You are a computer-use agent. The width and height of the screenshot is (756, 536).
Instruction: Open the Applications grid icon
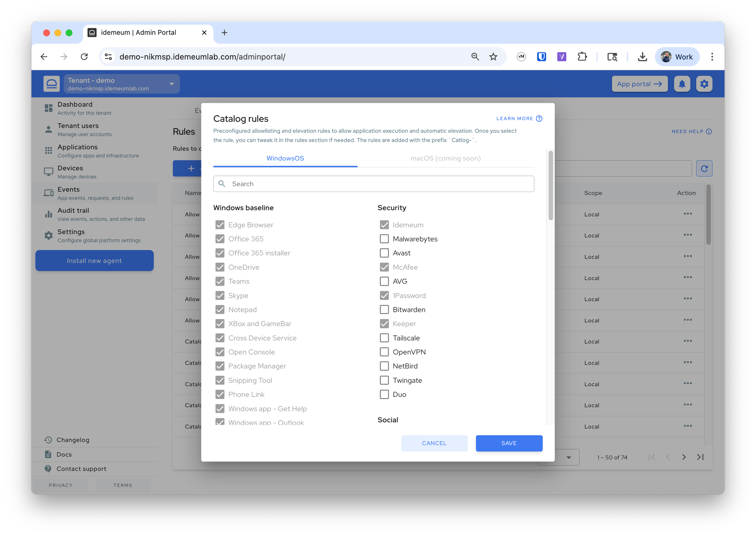[48, 151]
